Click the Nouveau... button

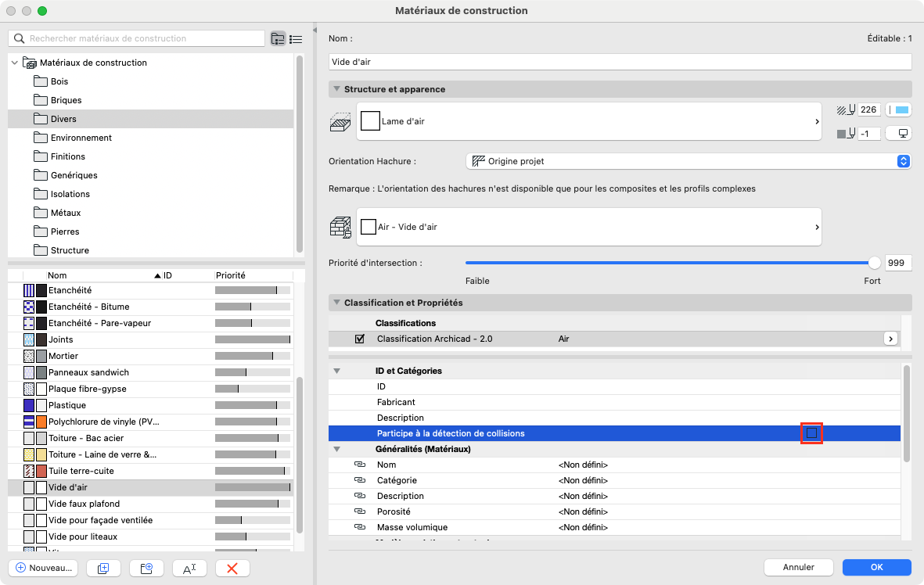click(43, 568)
